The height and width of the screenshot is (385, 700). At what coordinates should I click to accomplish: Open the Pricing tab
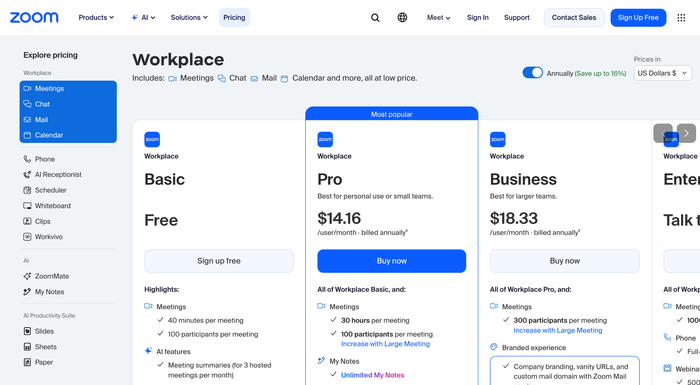click(x=234, y=17)
